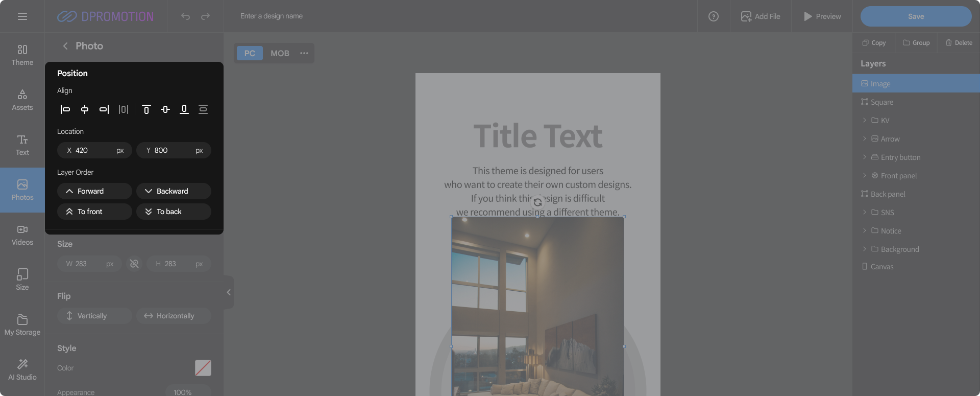Image resolution: width=980 pixels, height=396 pixels.
Task: Open the Size sidebar section
Action: click(x=22, y=280)
